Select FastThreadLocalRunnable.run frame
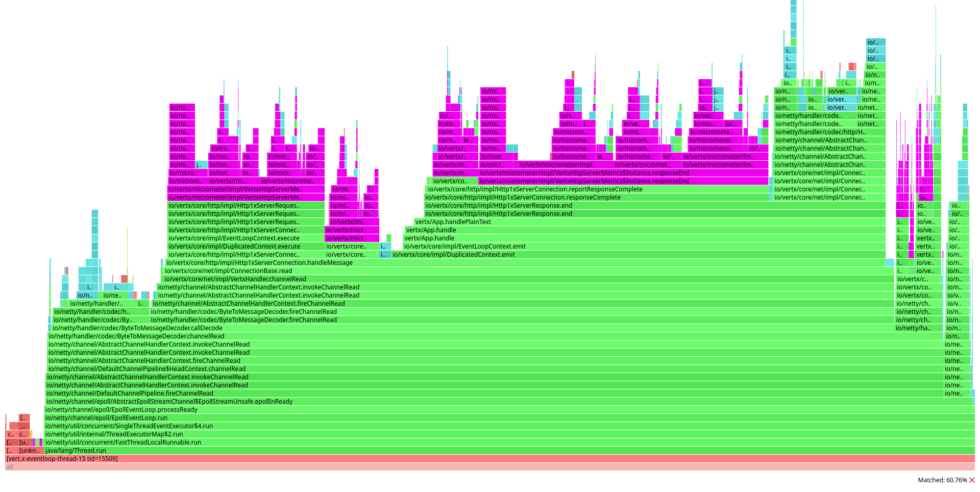 click(509, 442)
